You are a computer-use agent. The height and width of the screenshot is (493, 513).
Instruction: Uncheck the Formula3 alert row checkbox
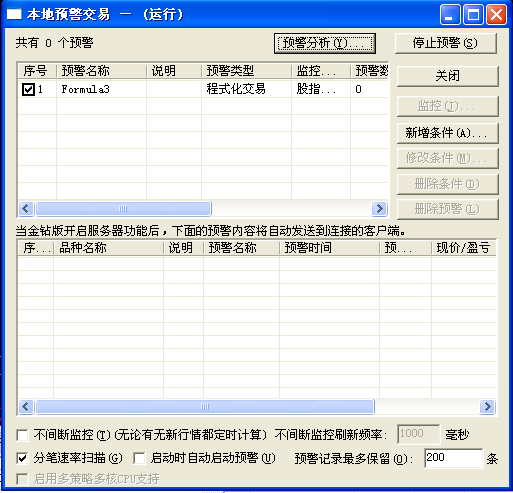coord(28,89)
